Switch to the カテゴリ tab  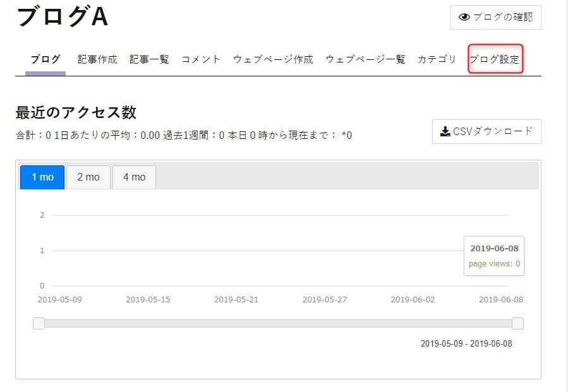point(437,59)
